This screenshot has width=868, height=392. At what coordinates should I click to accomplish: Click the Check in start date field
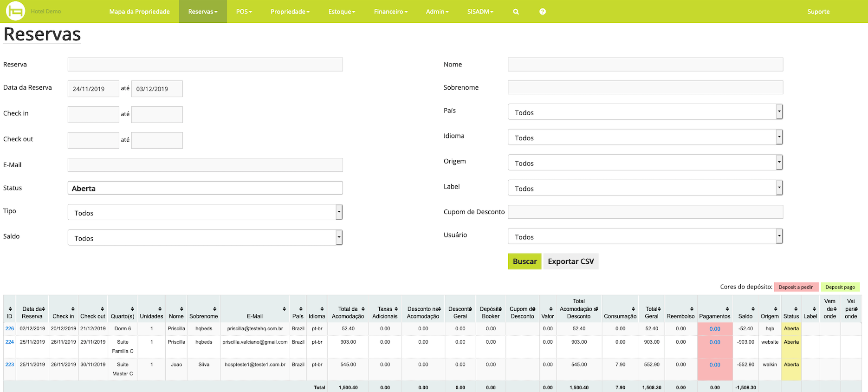tap(93, 115)
